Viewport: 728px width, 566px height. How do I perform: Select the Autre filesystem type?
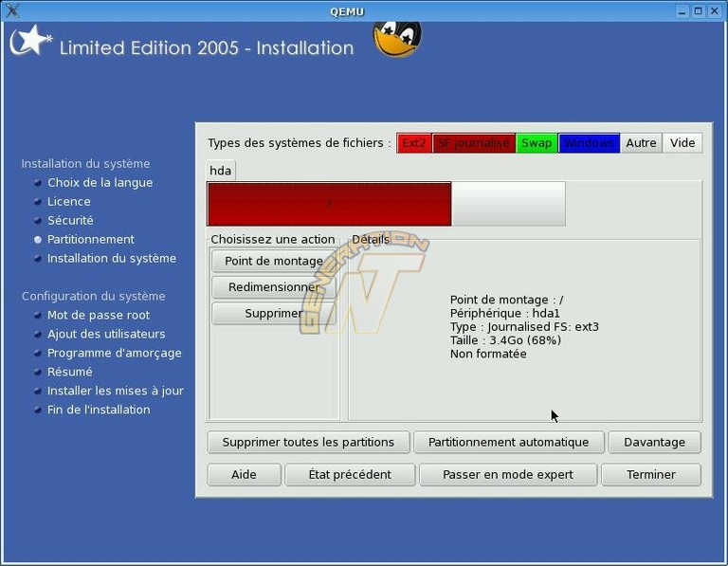tap(641, 143)
